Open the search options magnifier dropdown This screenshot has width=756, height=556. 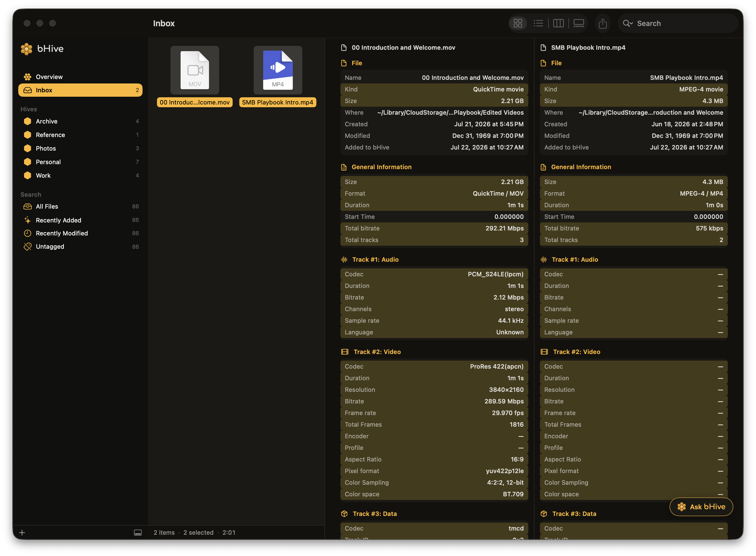point(628,23)
